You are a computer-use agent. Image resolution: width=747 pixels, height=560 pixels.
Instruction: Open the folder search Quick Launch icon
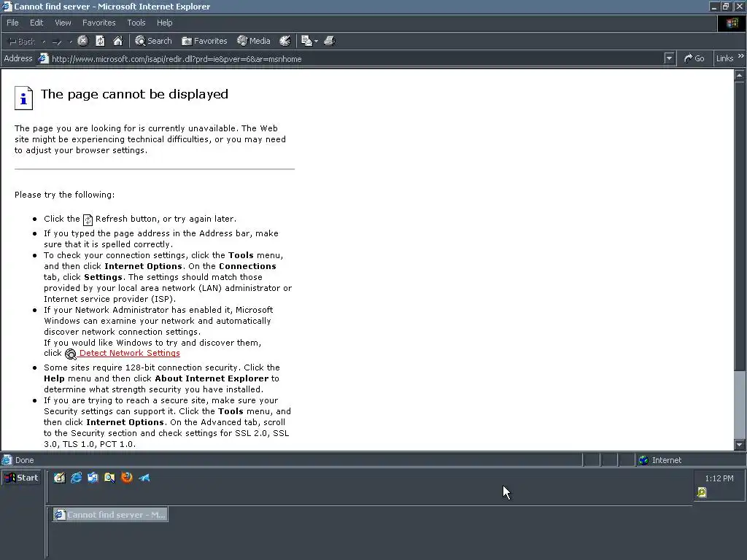(x=109, y=478)
